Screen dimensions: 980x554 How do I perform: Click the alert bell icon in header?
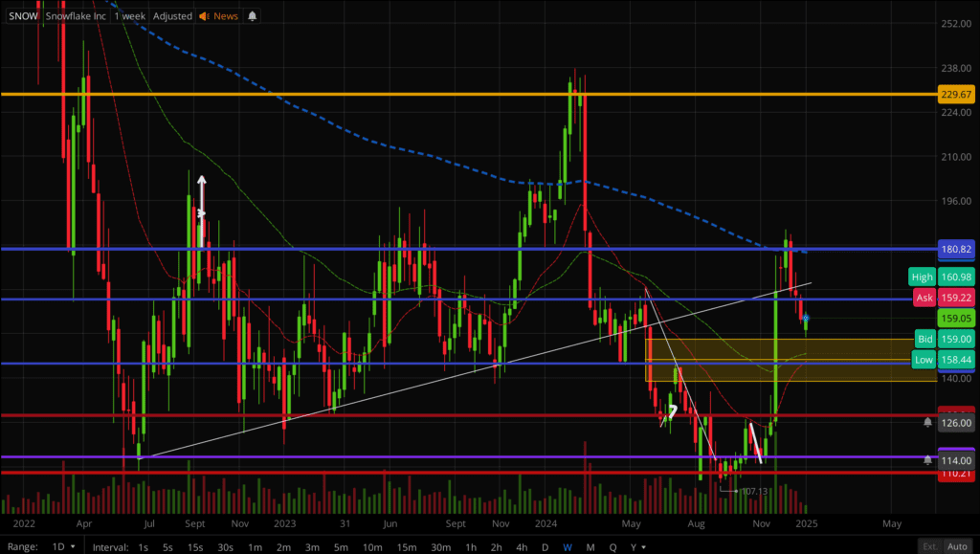[252, 16]
